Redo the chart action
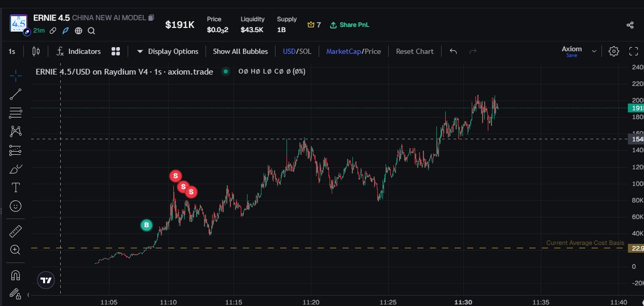644x306 pixels. (473, 51)
